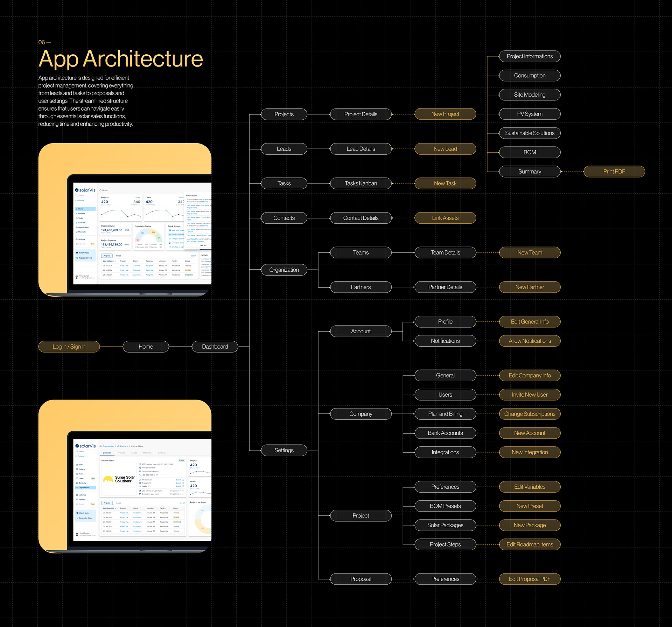Click the Home item in top dashboard sidebar
The image size is (672, 627).
point(80,209)
